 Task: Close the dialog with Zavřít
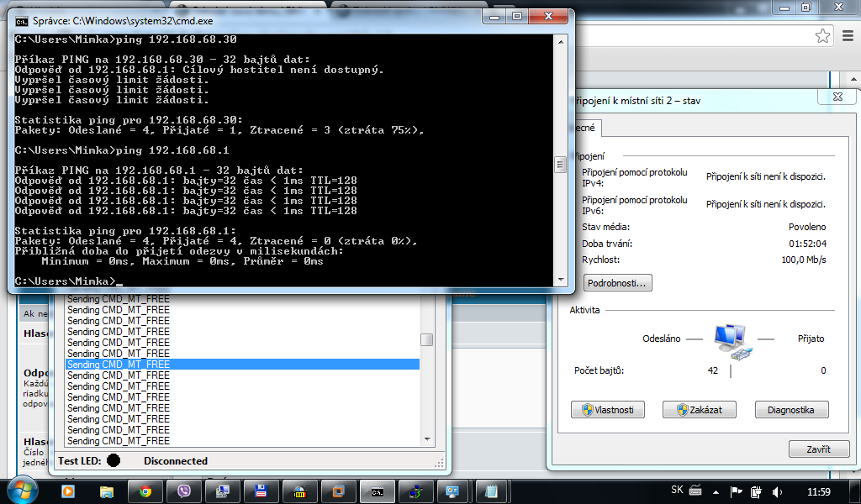[818, 449]
